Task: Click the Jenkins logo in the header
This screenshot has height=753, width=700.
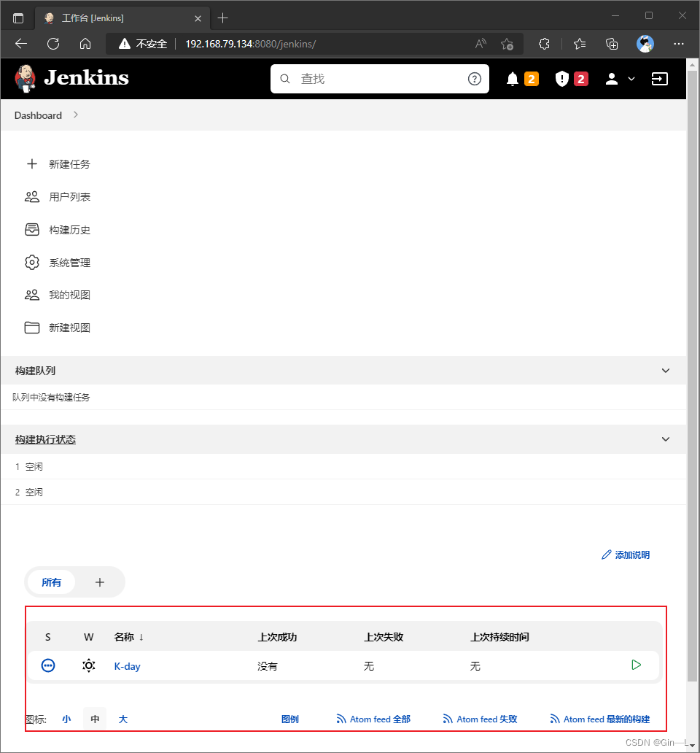Action: 72,78
